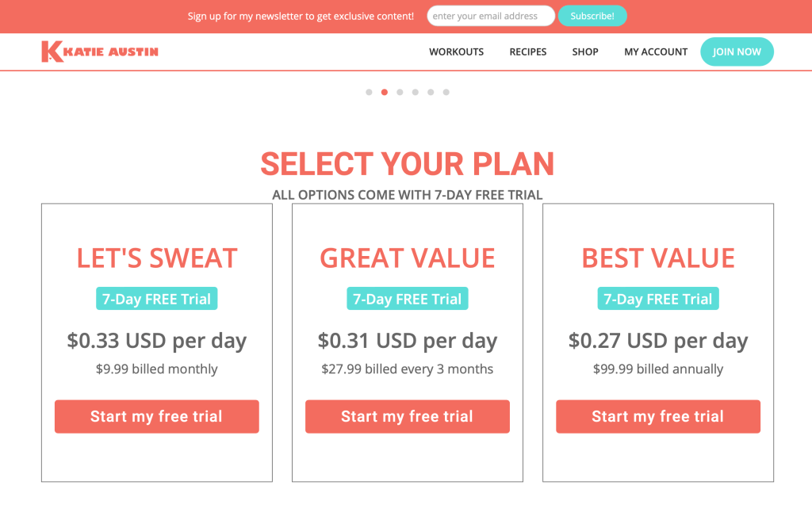Click the 7-Day FREE Trial badge under Best Value
This screenshot has width=812, height=512.
pyautogui.click(x=657, y=299)
